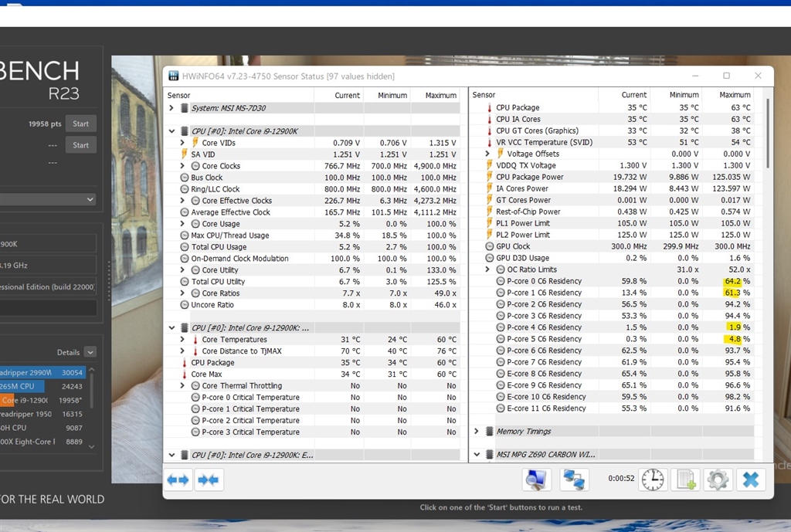Expand the Core Usage row

click(182, 224)
